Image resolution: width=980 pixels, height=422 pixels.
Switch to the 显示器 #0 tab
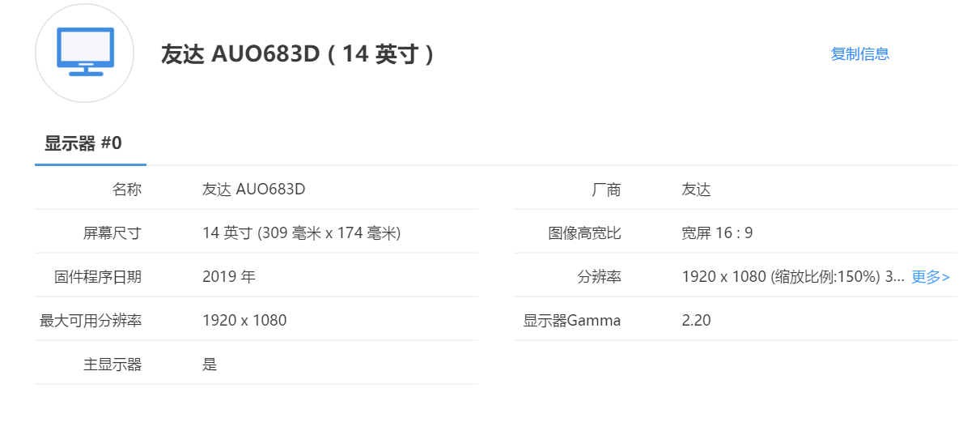coord(83,143)
